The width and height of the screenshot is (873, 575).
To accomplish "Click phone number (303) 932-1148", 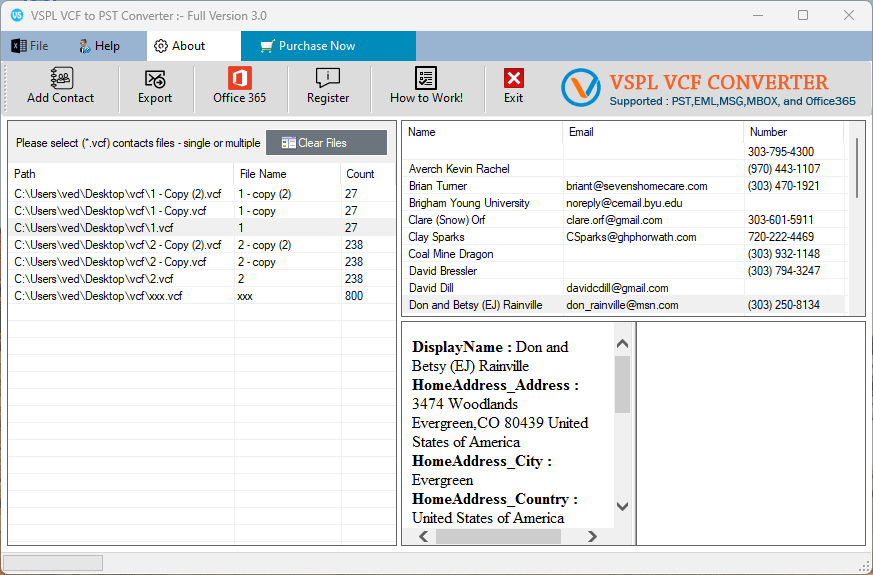I will point(783,254).
